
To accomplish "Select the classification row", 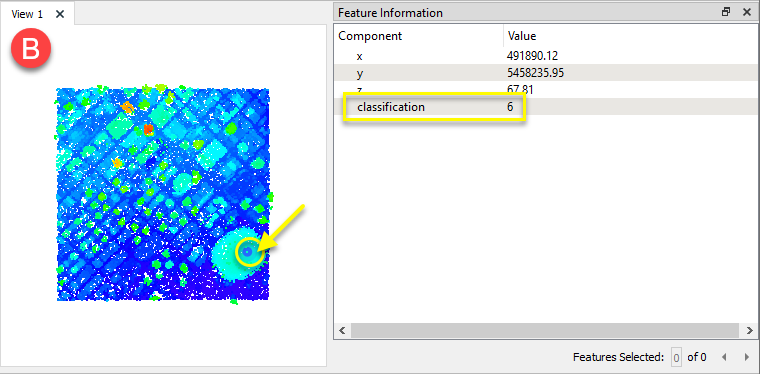I will tap(545, 107).
